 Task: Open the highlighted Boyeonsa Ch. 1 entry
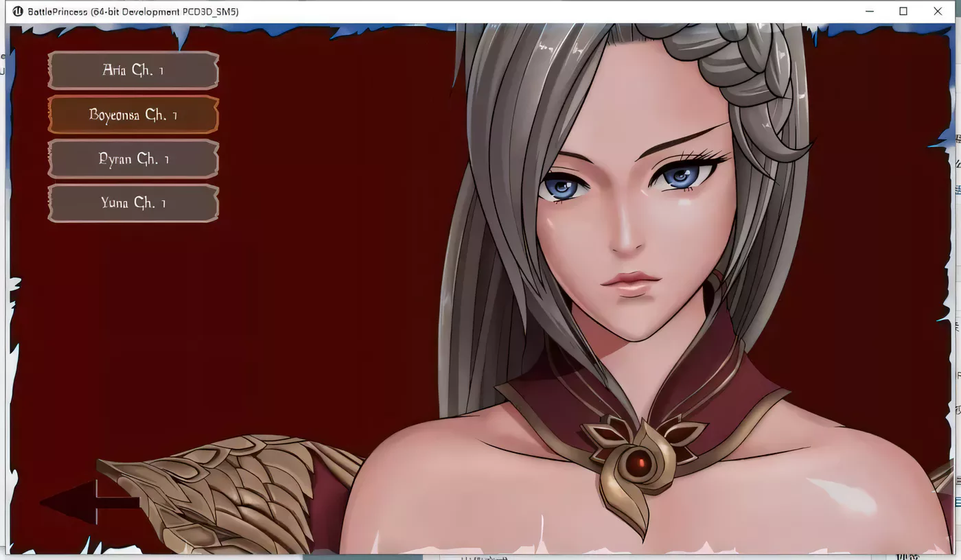click(133, 115)
